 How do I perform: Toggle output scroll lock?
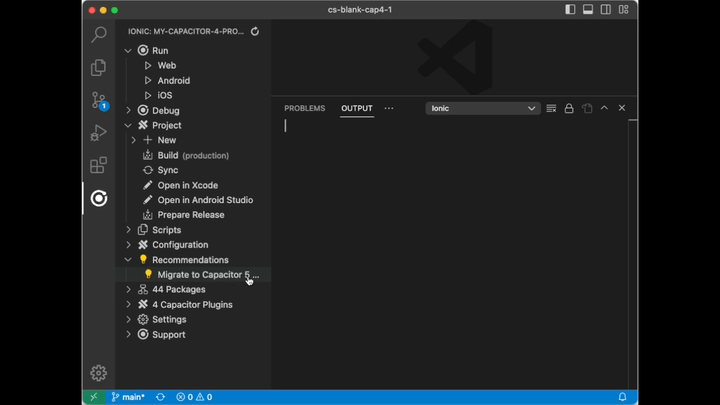(x=569, y=108)
